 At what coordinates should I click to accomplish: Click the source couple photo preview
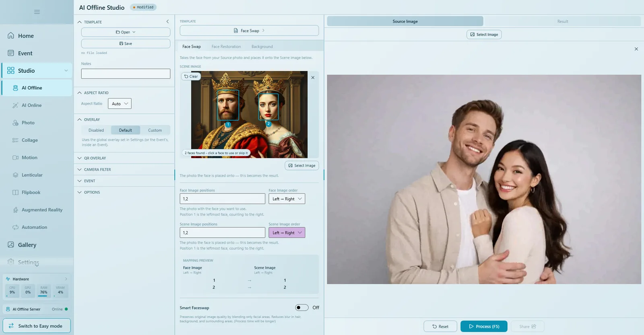[484, 179]
